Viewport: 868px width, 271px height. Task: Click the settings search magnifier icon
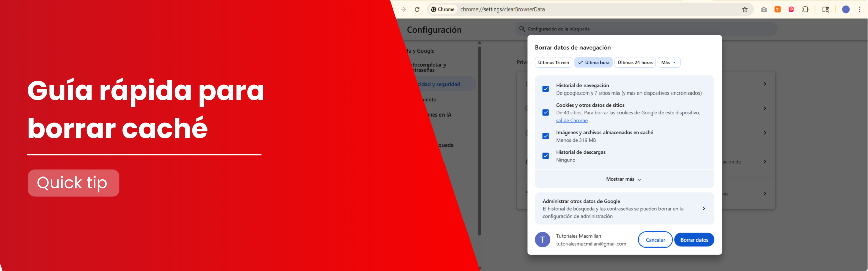(522, 29)
